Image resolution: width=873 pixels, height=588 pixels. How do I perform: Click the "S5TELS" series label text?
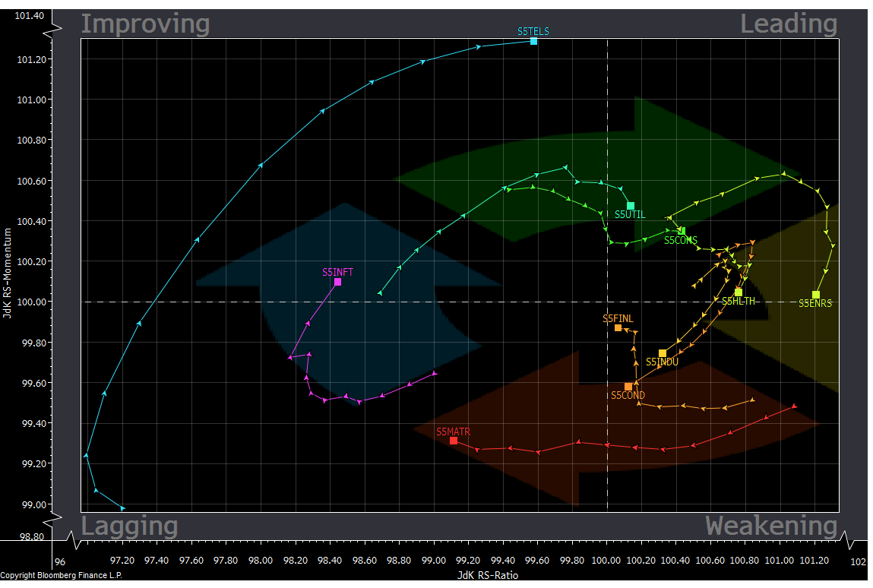[x=533, y=31]
